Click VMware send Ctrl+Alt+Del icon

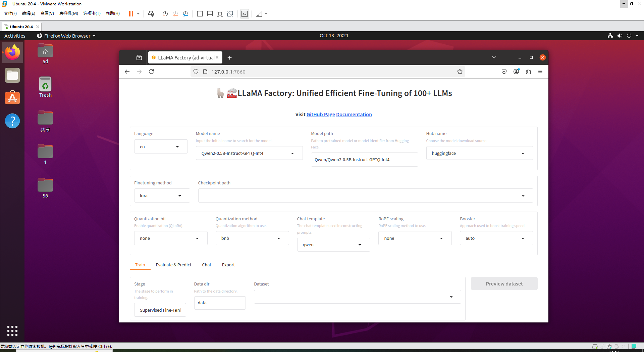(x=151, y=14)
